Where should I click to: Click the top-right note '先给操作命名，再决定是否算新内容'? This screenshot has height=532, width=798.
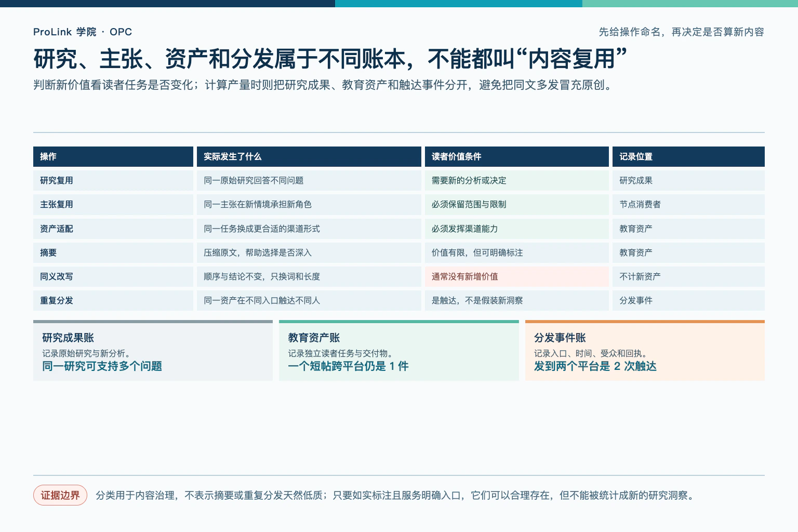682,32
